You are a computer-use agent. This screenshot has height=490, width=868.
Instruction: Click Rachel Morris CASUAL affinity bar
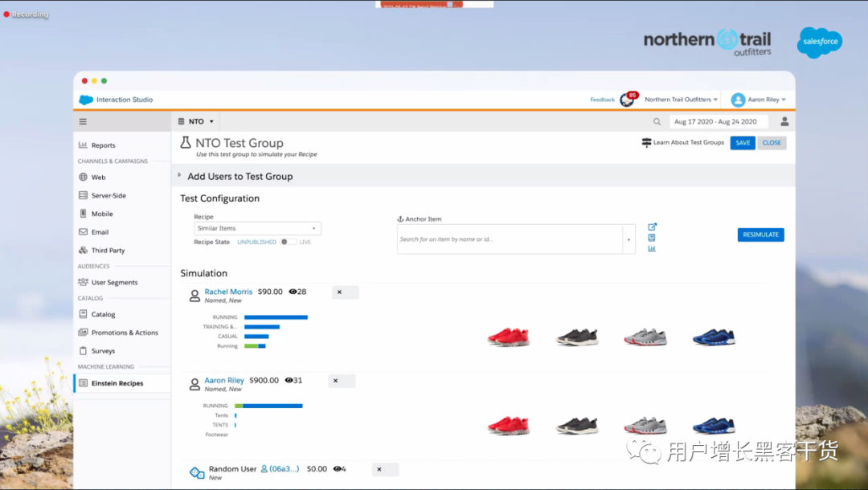[x=256, y=337]
